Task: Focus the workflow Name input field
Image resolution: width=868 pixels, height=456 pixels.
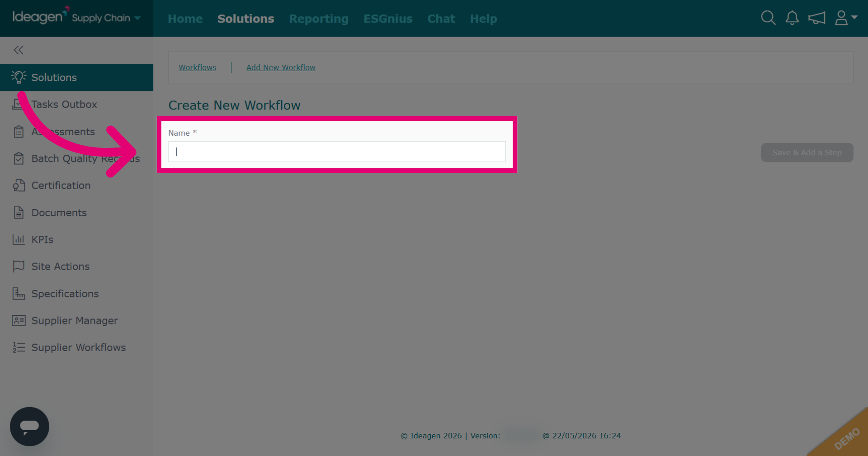Action: 337,152
